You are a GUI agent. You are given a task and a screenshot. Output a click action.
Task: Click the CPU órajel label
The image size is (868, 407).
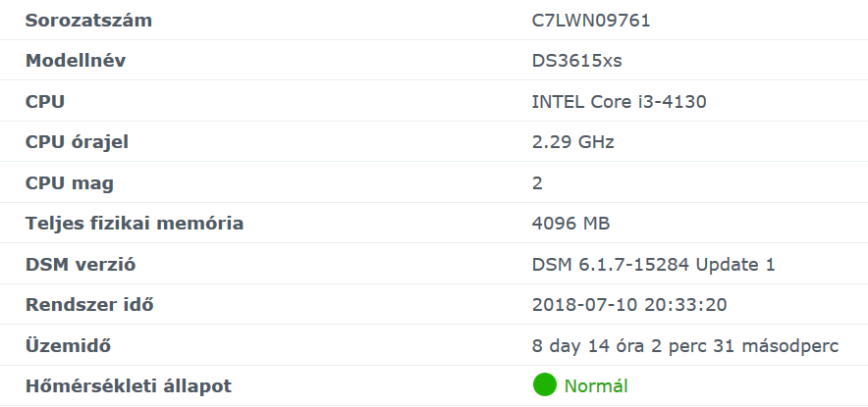pos(78,142)
